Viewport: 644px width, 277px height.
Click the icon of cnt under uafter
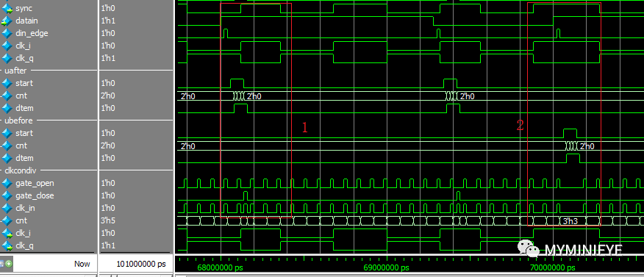tap(7, 96)
